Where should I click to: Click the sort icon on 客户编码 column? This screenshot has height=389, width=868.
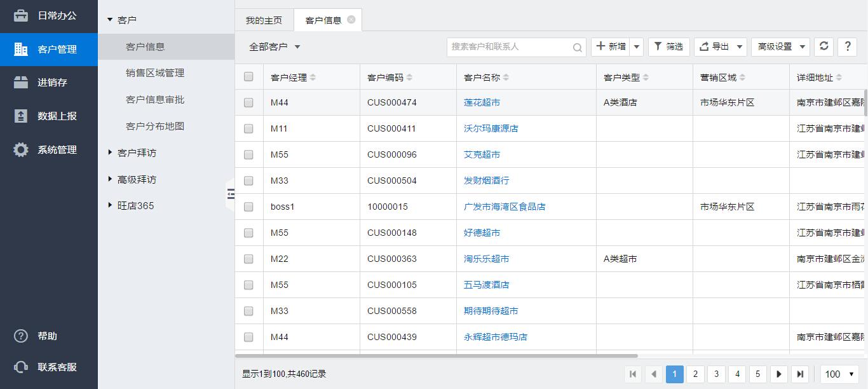pos(409,78)
